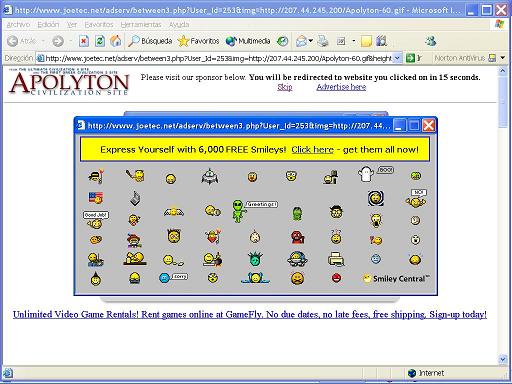Open the Advertise here link

[341, 87]
